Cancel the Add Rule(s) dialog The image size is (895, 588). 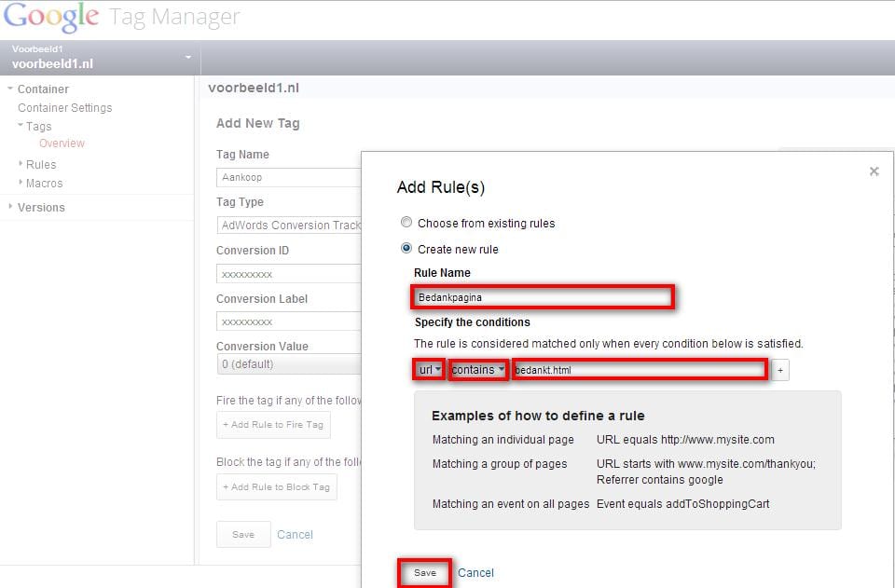[x=475, y=572]
